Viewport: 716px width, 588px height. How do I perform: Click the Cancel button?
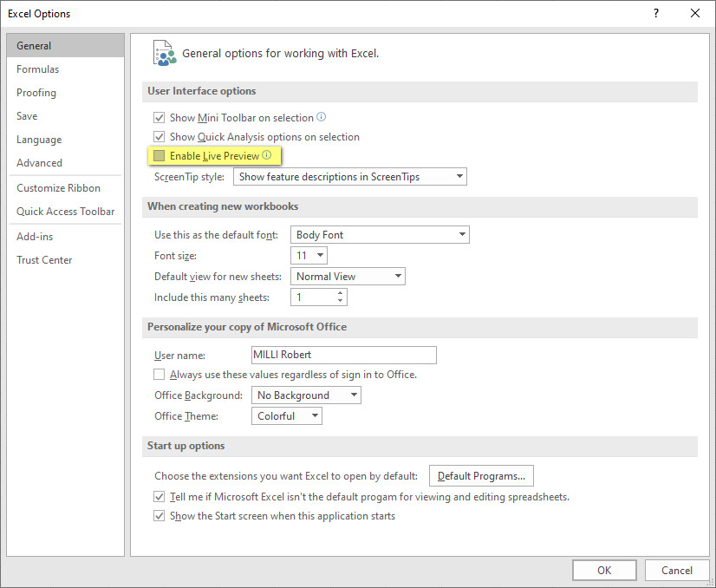tap(677, 570)
